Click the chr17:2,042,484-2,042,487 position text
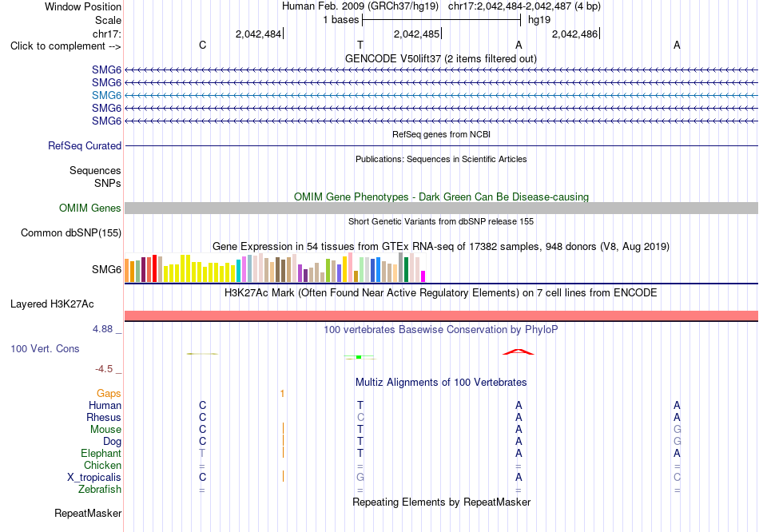The width and height of the screenshot is (759, 532). [524, 6]
